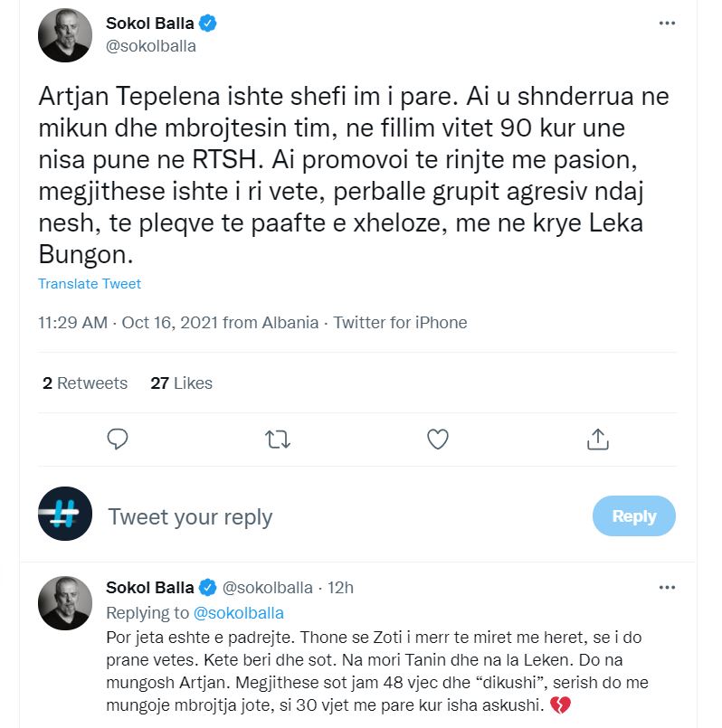View the 2 Retweets list
The height and width of the screenshot is (728, 722).
pos(85,383)
